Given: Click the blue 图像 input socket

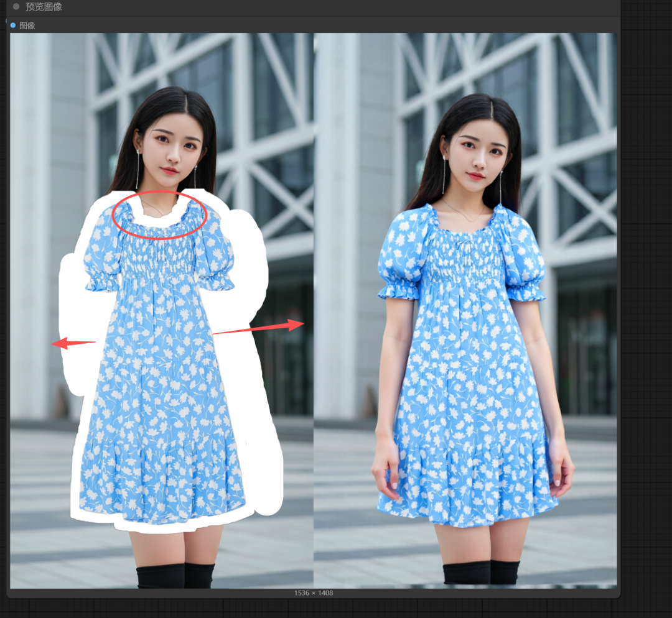Looking at the screenshot, I should coord(13,25).
